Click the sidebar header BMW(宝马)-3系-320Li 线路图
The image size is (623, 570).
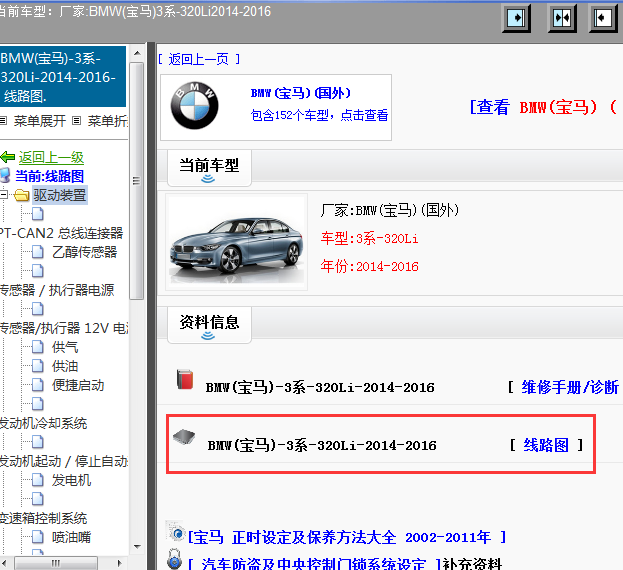click(63, 77)
